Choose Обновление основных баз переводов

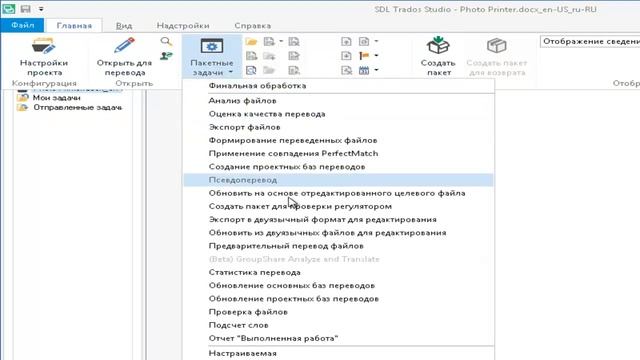tap(338, 286)
